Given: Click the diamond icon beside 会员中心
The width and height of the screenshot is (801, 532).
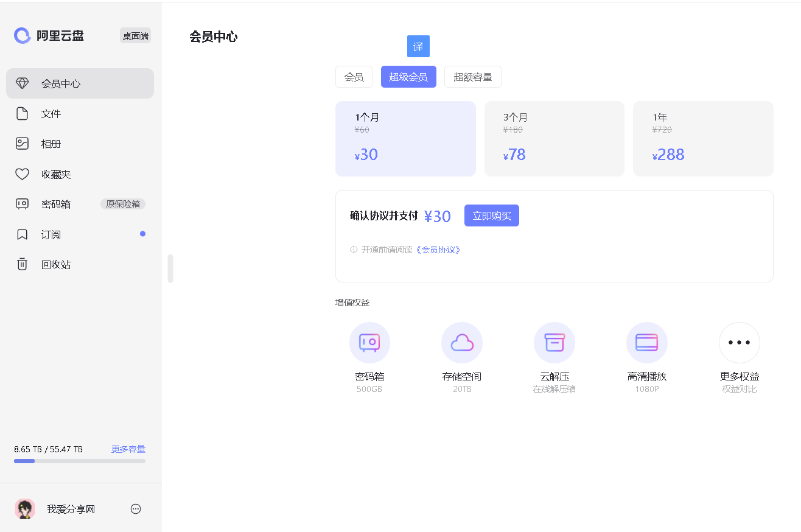Looking at the screenshot, I should [22, 83].
